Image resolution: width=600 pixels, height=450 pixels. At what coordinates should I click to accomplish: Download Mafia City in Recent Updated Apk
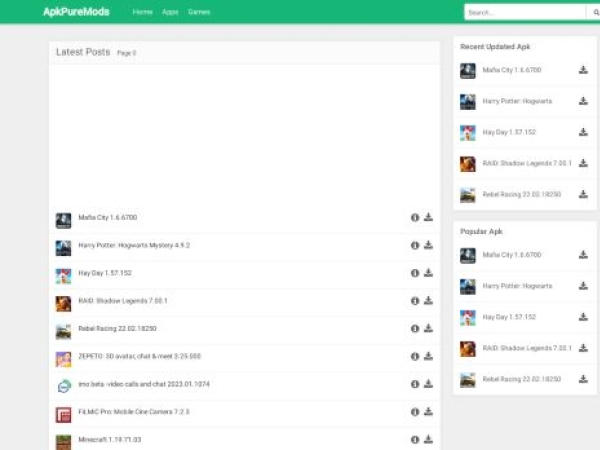pyautogui.click(x=583, y=71)
